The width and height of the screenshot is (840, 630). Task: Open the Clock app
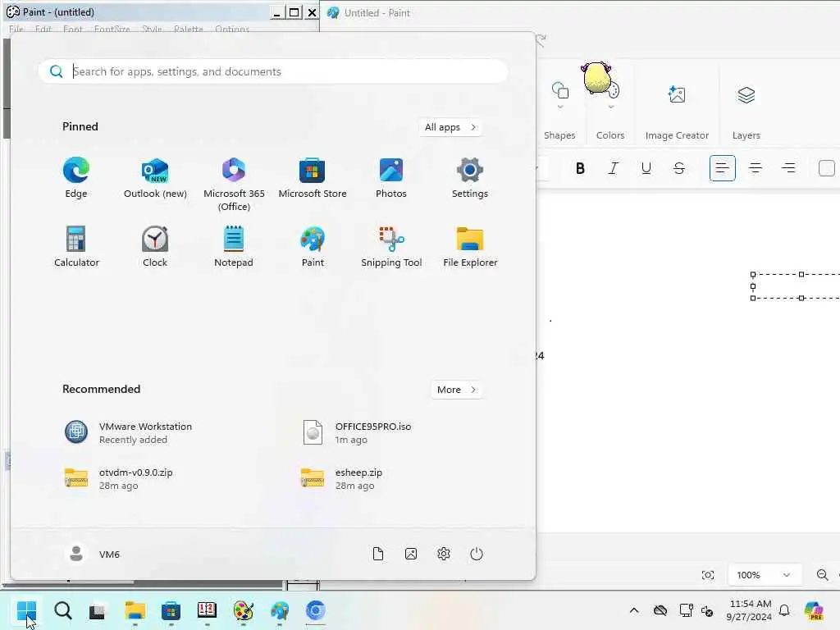pyautogui.click(x=155, y=247)
